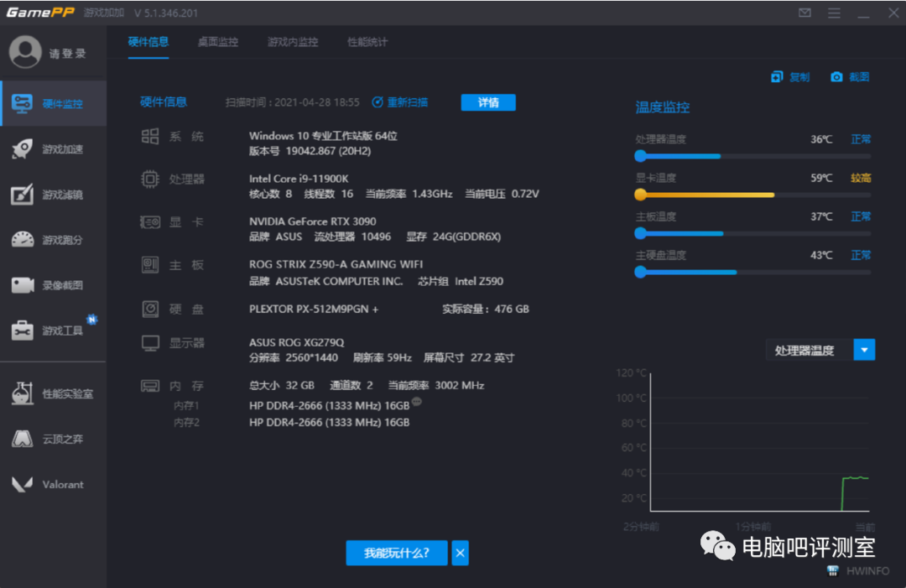This screenshot has height=588, width=906.
Task: Click the 请登录 login text
Action: coord(68,53)
